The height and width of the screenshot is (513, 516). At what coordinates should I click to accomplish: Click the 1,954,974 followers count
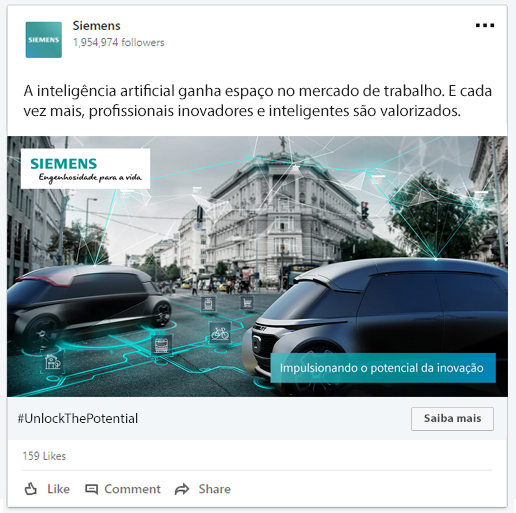pos(118,42)
